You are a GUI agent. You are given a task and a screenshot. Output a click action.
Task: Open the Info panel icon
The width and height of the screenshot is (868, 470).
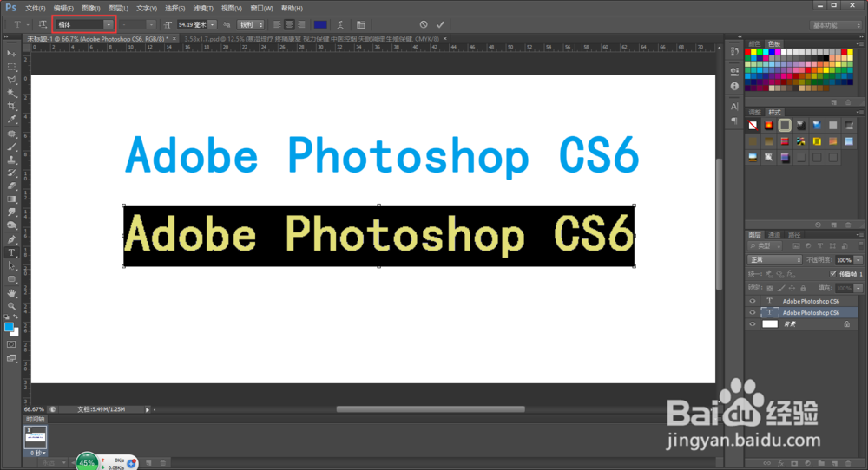[x=734, y=86]
